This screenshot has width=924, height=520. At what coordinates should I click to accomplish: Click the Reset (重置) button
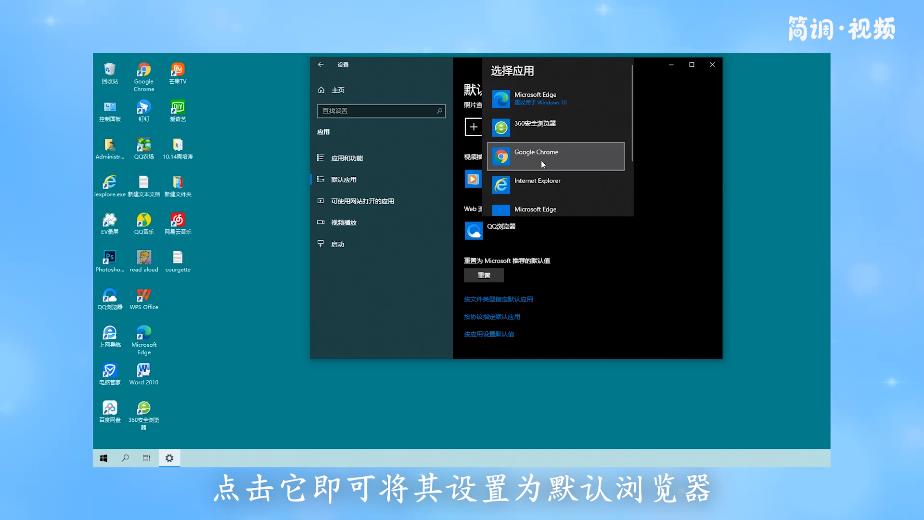coord(484,275)
